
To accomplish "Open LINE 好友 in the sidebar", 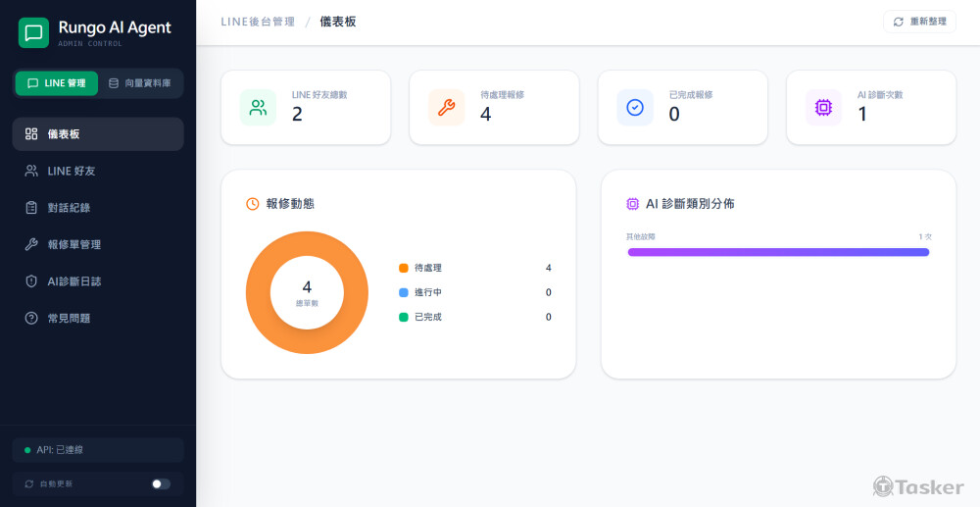I will coord(98,171).
